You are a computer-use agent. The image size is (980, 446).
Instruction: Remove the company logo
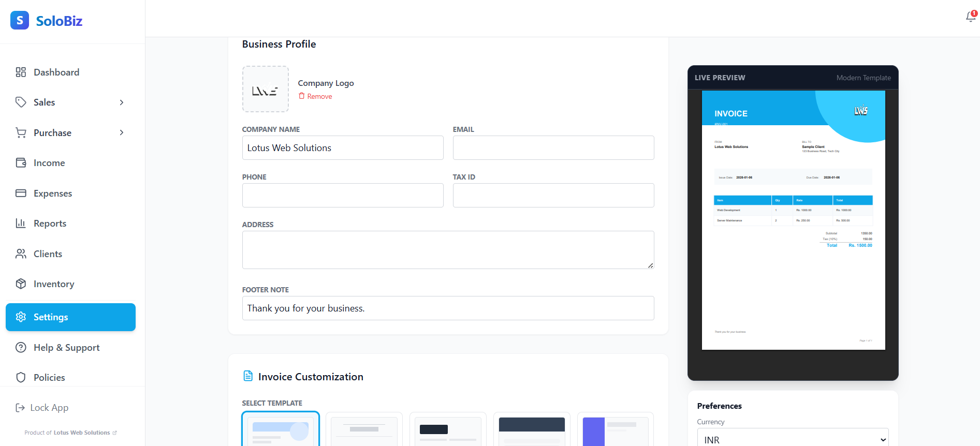(315, 96)
